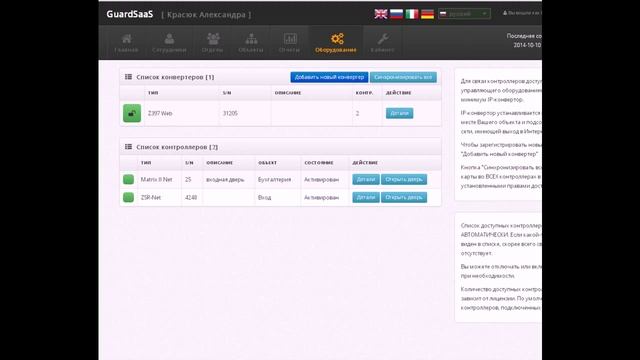Switch language with the Russian flag
The image size is (640, 360).
(x=396, y=14)
